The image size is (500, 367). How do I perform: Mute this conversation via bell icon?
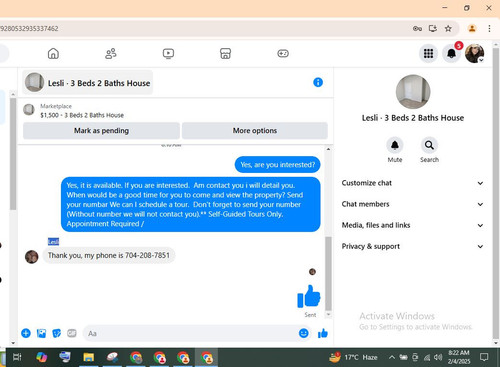(x=395, y=145)
